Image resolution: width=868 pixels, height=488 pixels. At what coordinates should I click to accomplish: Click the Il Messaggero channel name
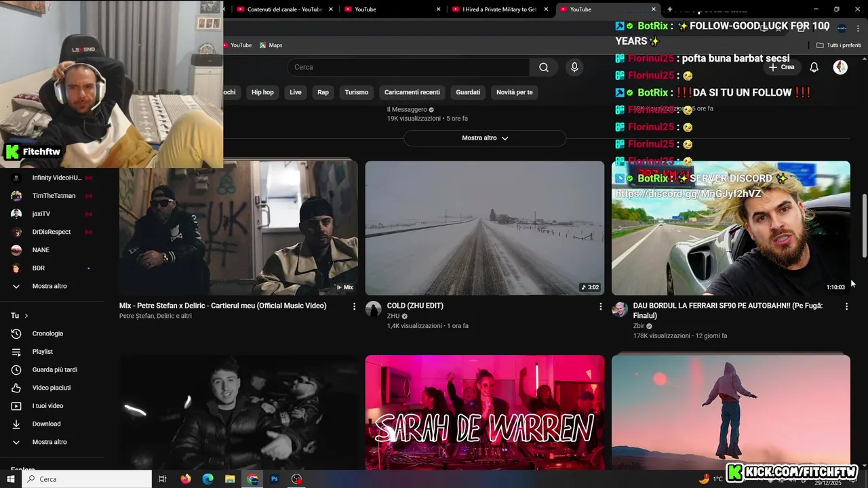tap(407, 109)
